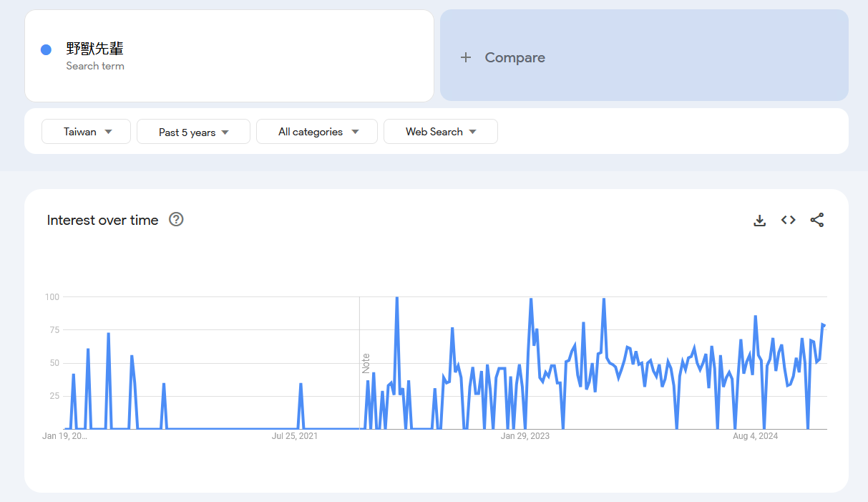Click the share icon on chart
Screen dimensions: 868x502
tap(816, 221)
